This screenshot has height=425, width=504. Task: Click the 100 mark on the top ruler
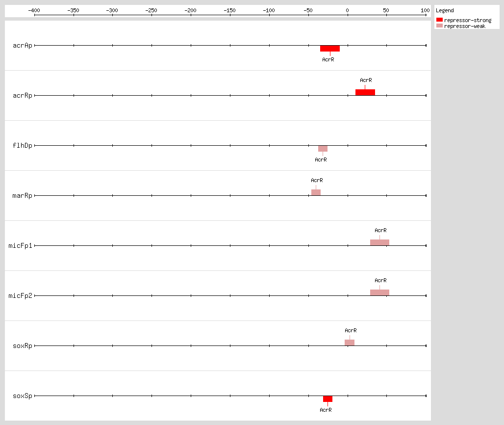click(x=425, y=10)
